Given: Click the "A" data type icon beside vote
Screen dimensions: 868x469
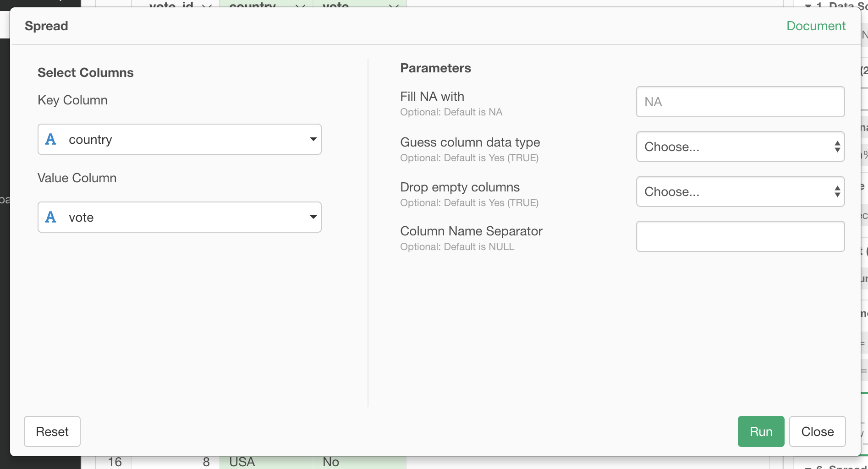Looking at the screenshot, I should [51, 217].
